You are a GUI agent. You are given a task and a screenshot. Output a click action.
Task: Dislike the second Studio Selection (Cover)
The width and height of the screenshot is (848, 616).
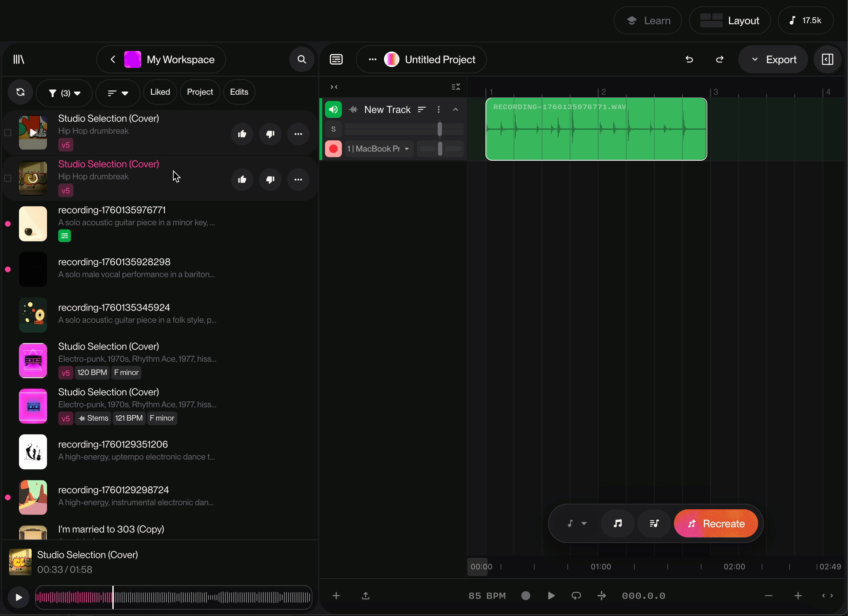tap(270, 180)
